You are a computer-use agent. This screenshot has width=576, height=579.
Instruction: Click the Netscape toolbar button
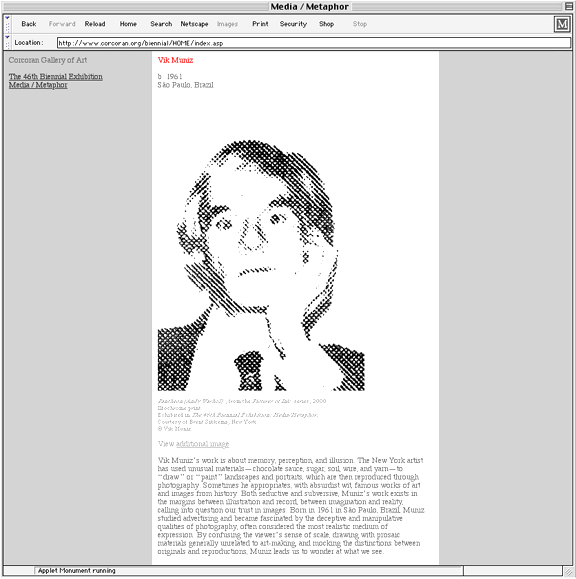194,24
